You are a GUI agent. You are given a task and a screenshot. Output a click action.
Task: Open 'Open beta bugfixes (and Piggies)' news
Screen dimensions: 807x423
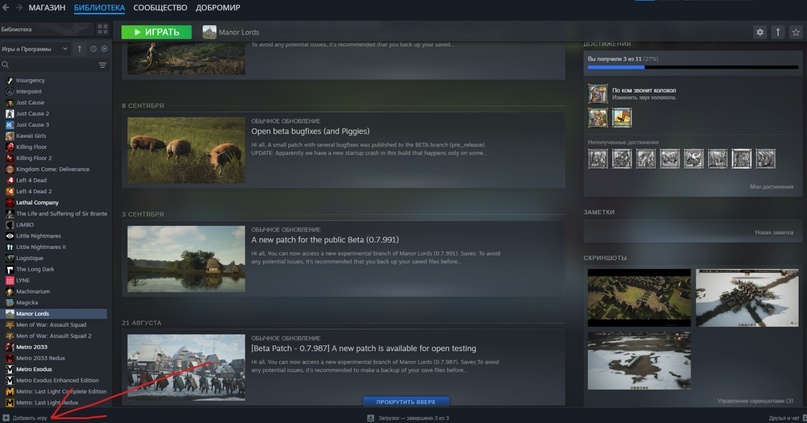click(x=310, y=131)
